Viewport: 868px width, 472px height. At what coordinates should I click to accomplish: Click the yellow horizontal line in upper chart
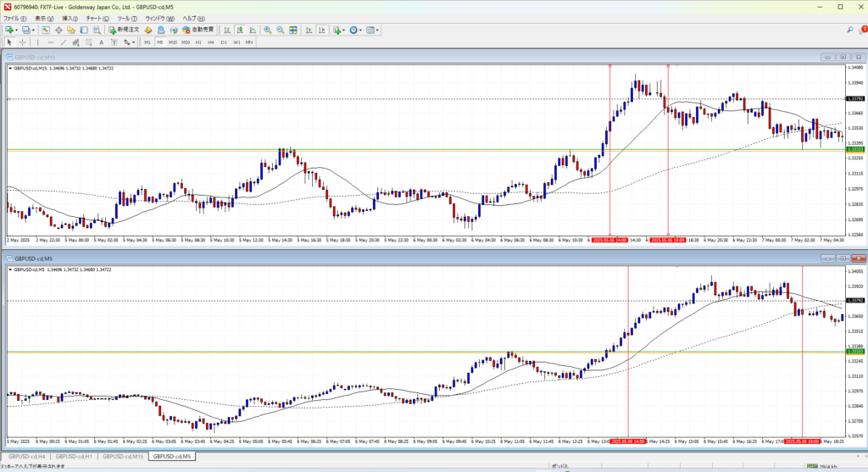click(x=339, y=150)
